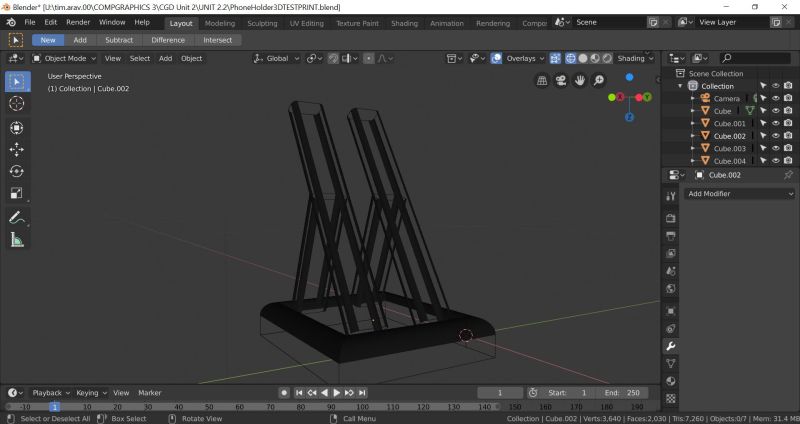
Task: Open the Tool properties tab
Action: click(671, 196)
